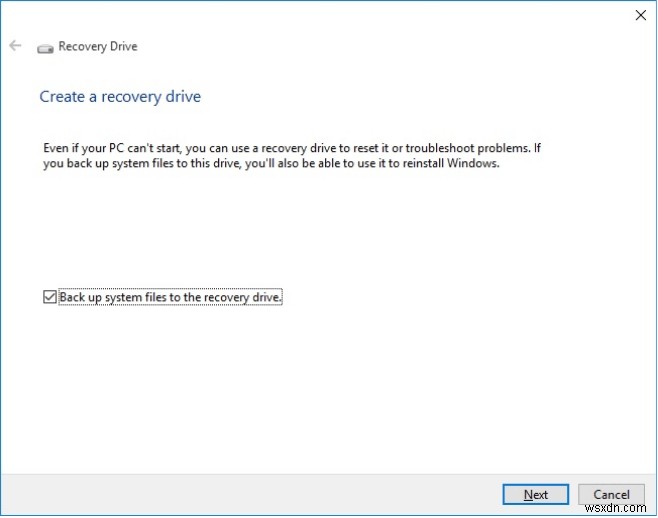Click the empty footer area left of Next

(x=250, y=494)
